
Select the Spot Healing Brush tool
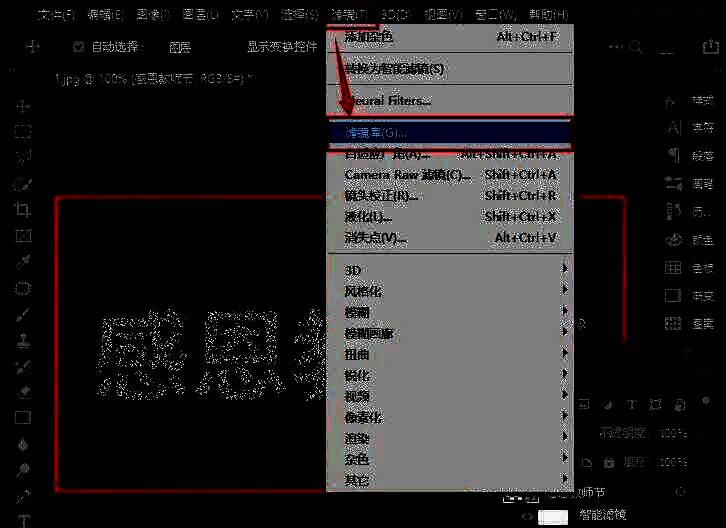click(23, 289)
